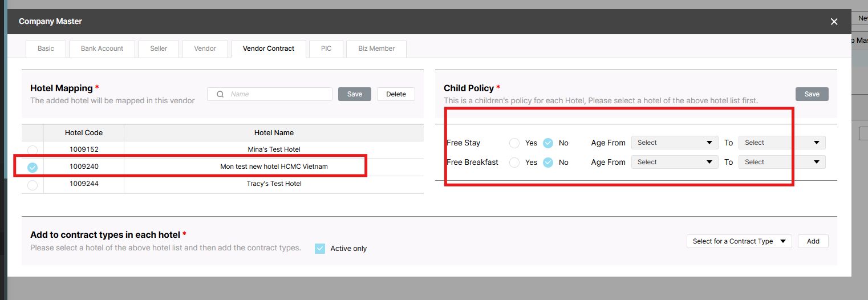Open the Select for a Contract Type dropdown

pos(739,241)
